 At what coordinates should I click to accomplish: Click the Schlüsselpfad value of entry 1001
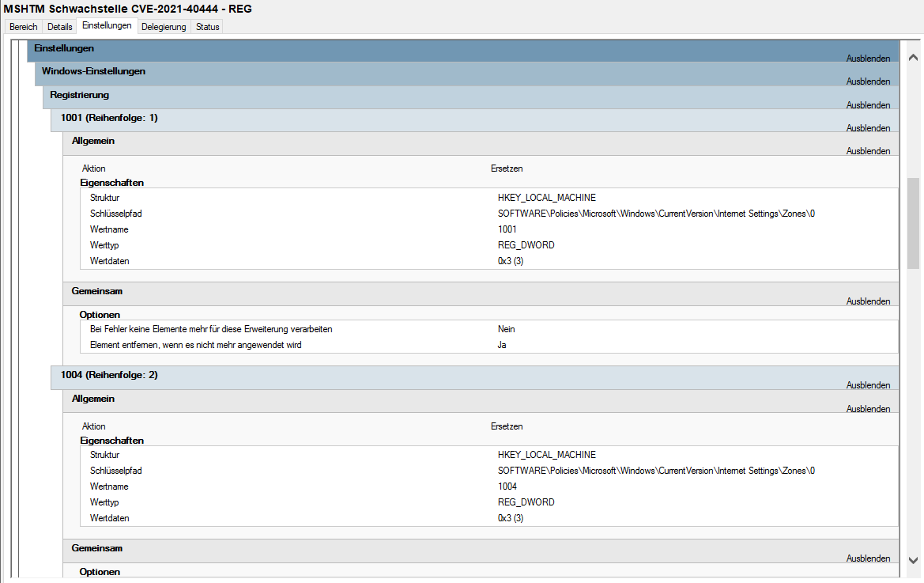tap(656, 214)
